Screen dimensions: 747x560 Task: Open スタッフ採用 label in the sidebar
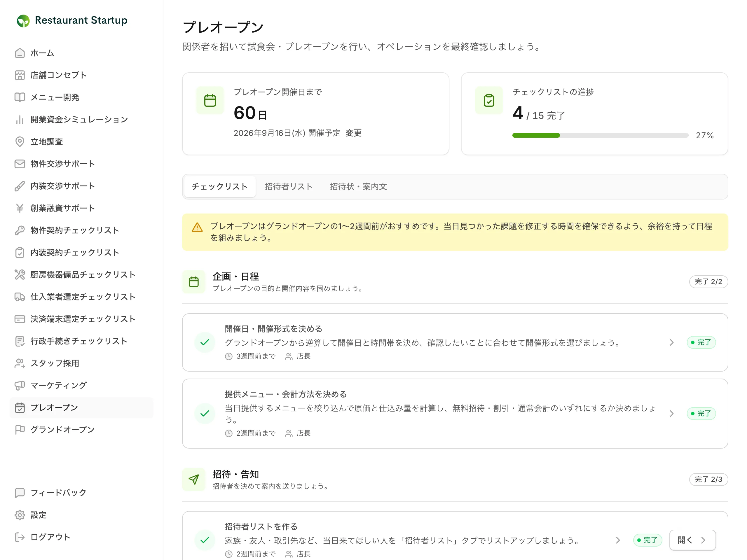pyautogui.click(x=55, y=363)
